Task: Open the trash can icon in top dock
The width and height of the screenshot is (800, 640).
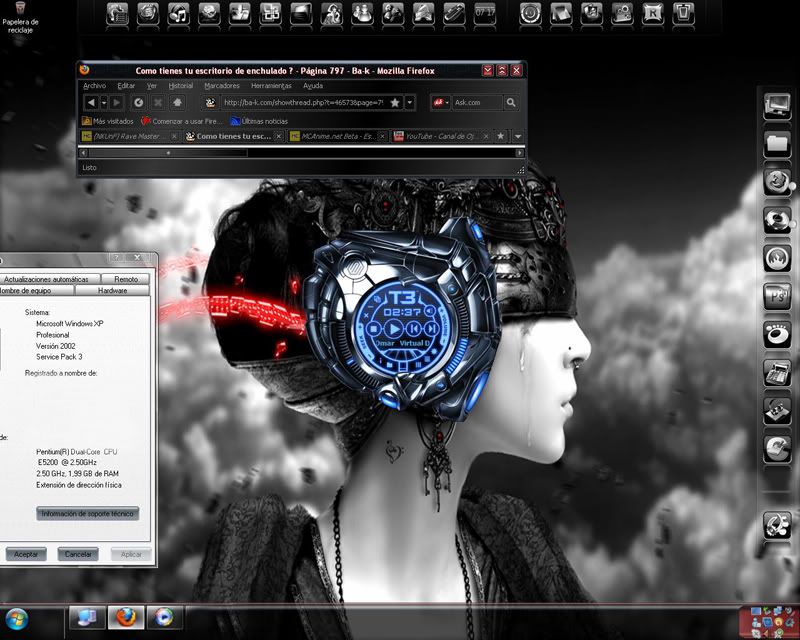Action: [683, 14]
